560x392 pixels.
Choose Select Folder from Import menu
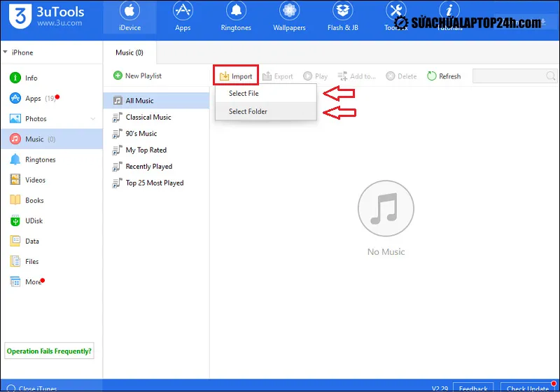click(x=248, y=111)
